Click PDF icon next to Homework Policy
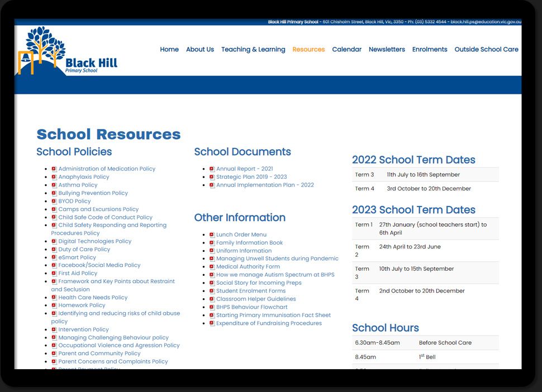Screen dimensions: 542x392 54,305
